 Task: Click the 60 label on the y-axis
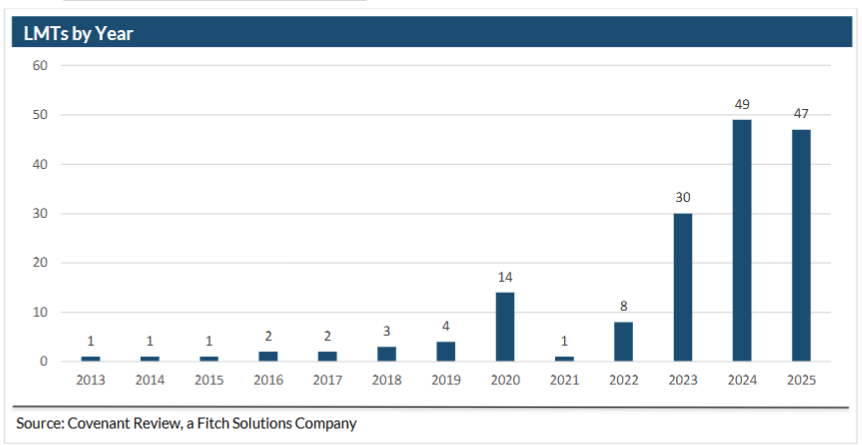(x=40, y=65)
